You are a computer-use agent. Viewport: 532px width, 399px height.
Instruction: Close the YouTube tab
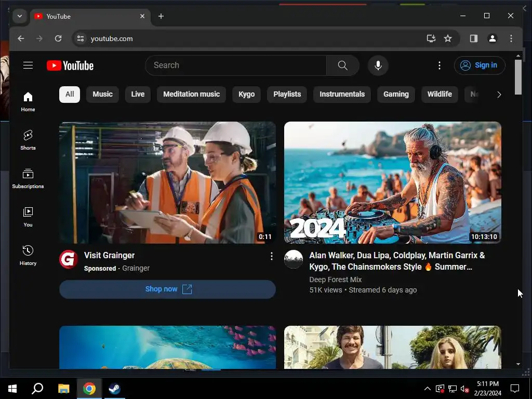pos(142,16)
